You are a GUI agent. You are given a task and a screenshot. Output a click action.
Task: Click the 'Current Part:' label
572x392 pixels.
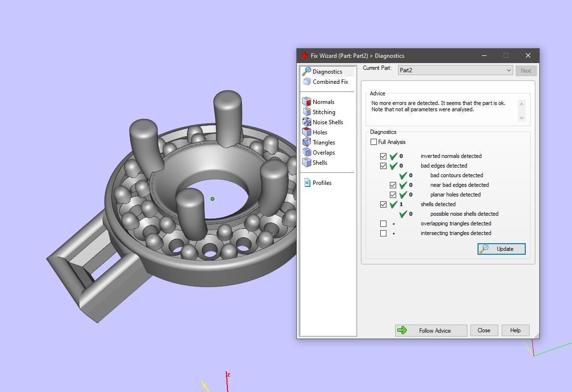tap(377, 68)
